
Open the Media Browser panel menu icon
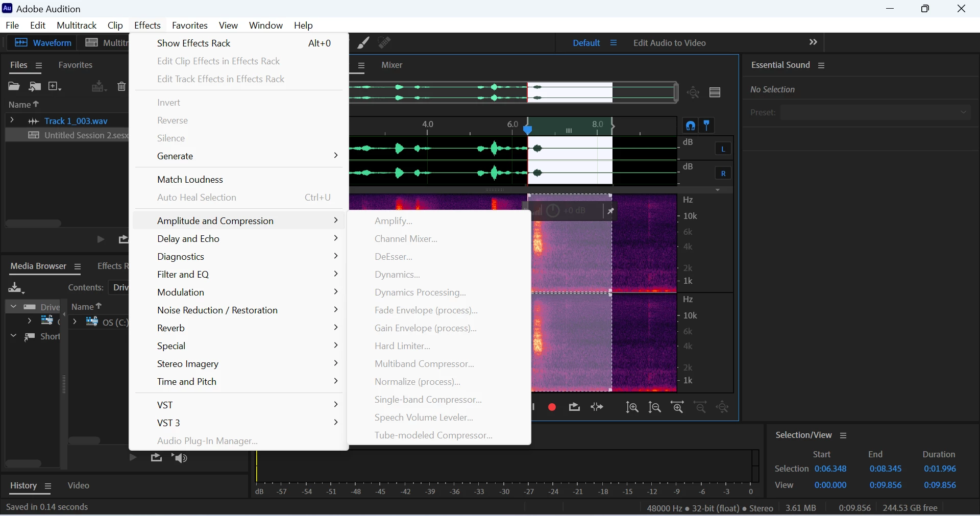coord(78,267)
